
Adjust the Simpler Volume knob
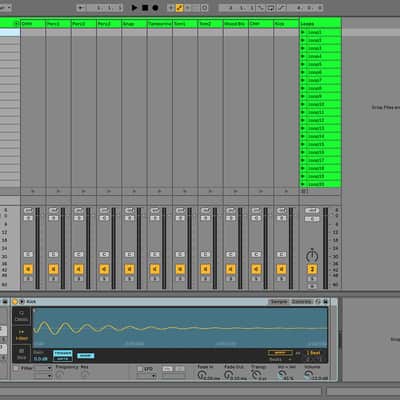308,375
